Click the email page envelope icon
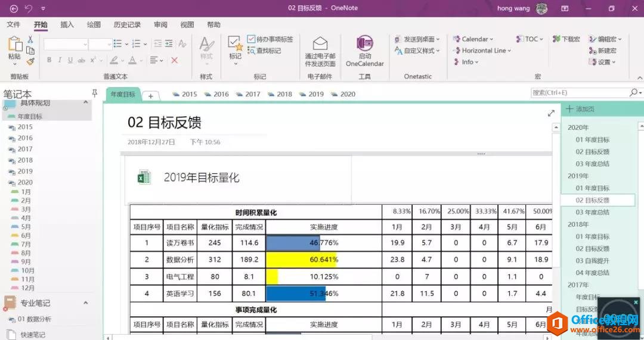Viewport: 644px width, 340px height. [x=320, y=44]
